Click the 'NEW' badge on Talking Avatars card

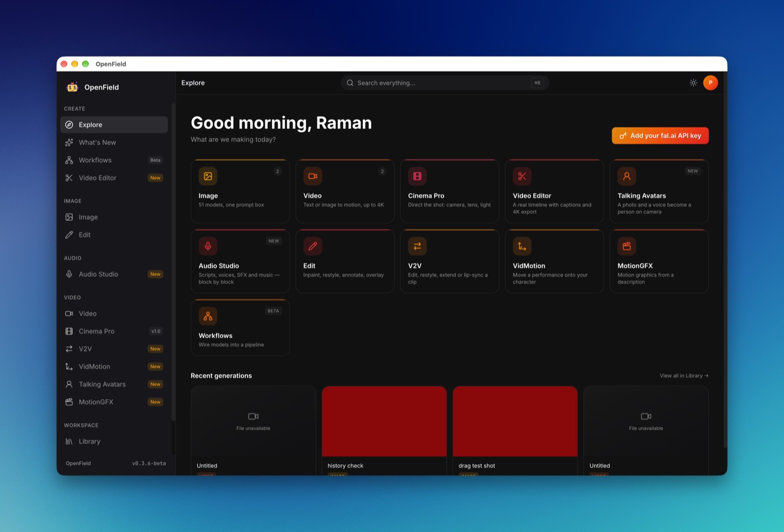pyautogui.click(x=693, y=171)
